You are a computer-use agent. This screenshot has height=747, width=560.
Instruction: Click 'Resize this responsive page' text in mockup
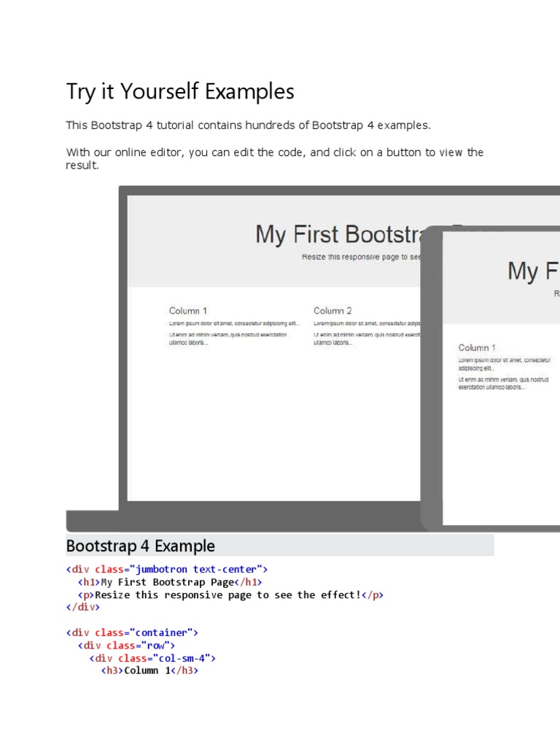(362, 257)
